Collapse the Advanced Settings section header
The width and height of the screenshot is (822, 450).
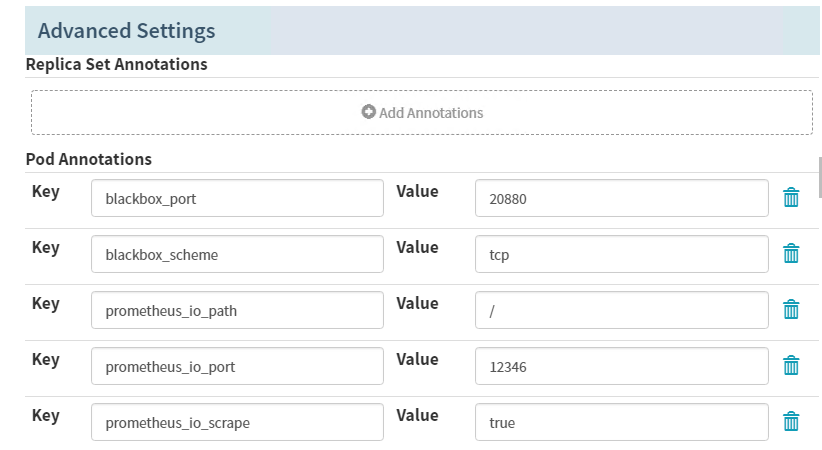[126, 31]
